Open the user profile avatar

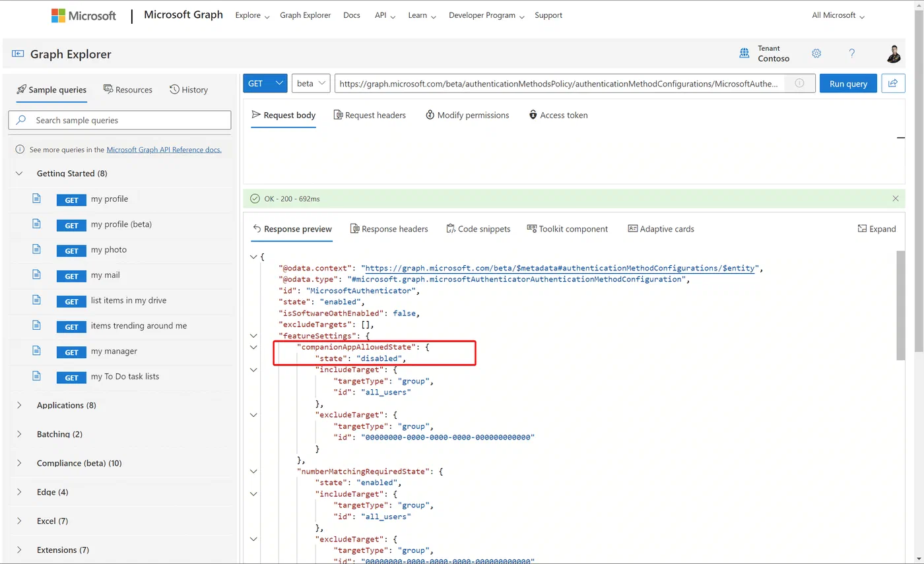[x=894, y=53]
